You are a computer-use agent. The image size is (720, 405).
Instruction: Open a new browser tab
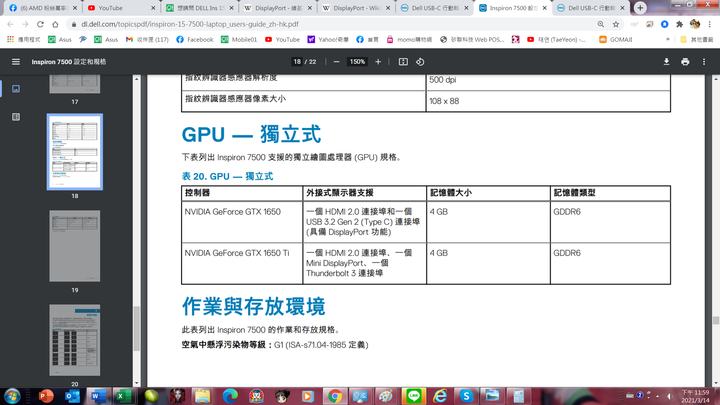pos(640,8)
